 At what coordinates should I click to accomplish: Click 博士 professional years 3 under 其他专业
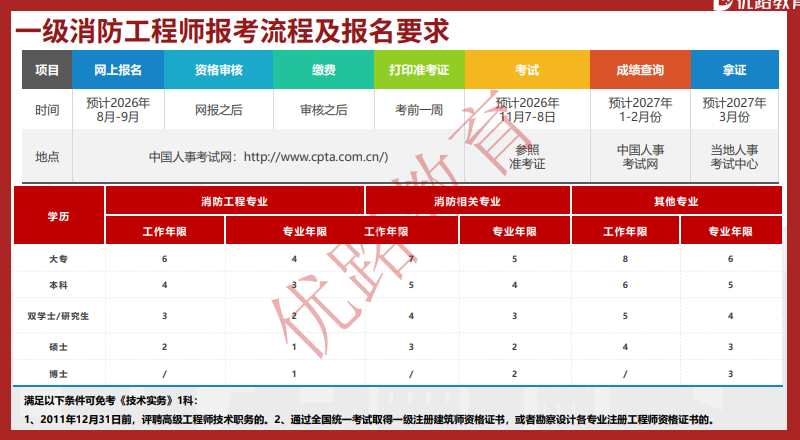tap(730, 374)
